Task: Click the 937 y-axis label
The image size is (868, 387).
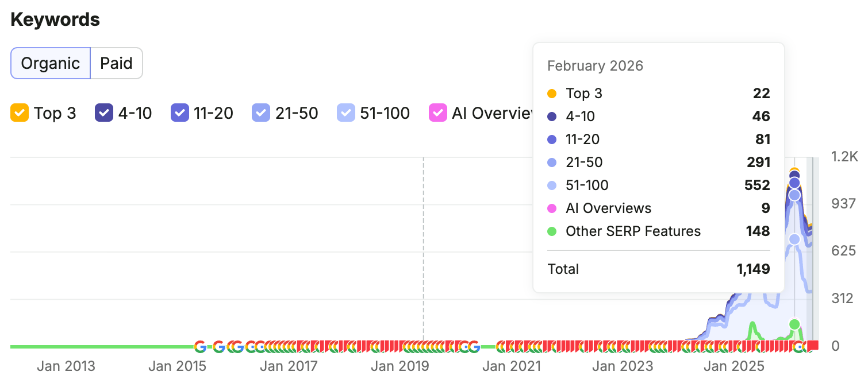Action: tap(843, 204)
